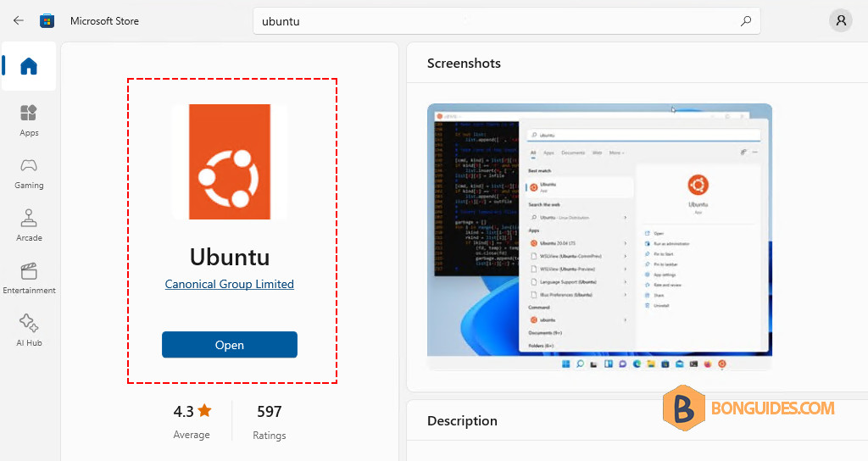Open the Apps section in the sidebar

point(29,120)
